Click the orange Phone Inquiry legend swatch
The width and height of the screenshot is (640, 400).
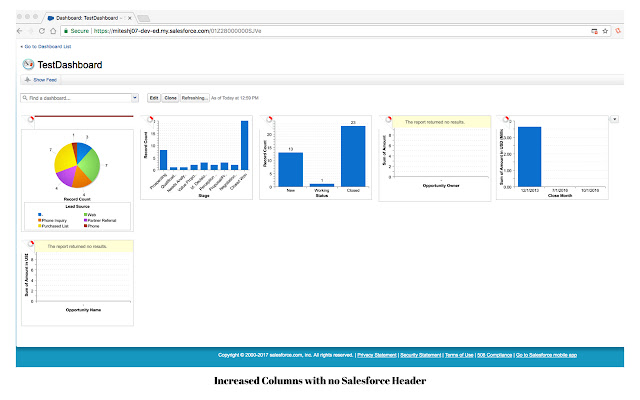coord(40,220)
